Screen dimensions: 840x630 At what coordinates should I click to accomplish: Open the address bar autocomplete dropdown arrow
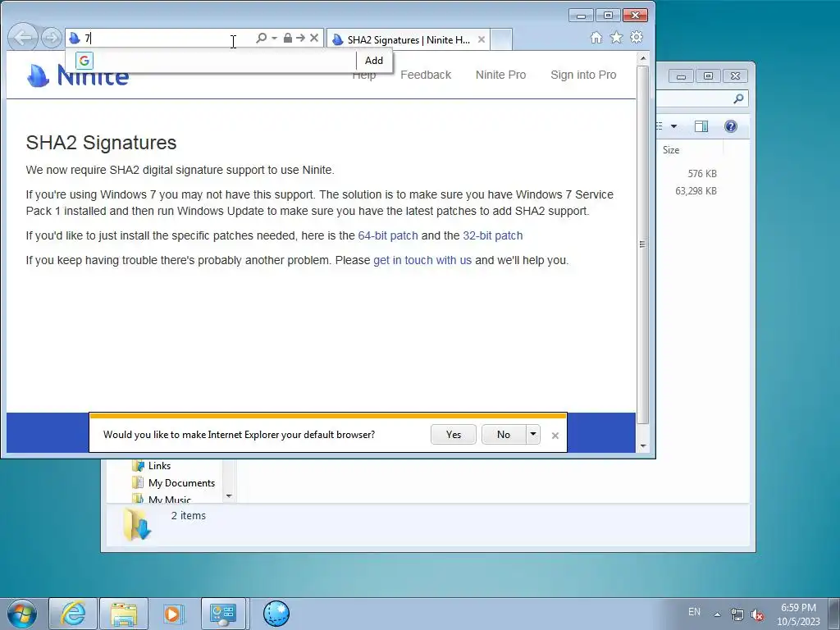tap(274, 38)
